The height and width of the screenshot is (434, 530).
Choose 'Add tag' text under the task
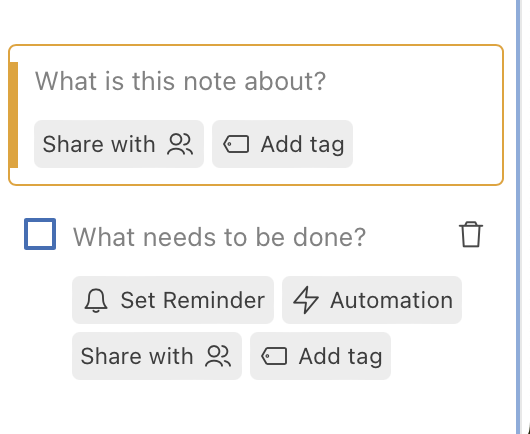340,357
